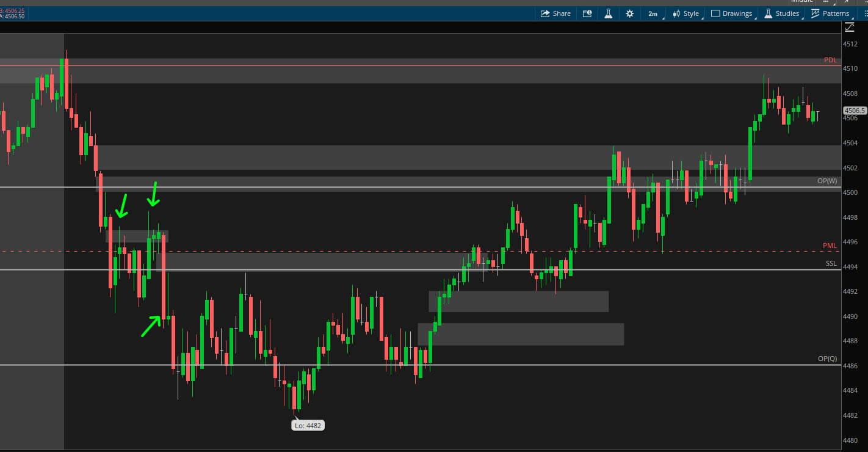Viewport: 868px width, 452px height.
Task: Click the 4508 price axis label
Action: click(x=850, y=93)
